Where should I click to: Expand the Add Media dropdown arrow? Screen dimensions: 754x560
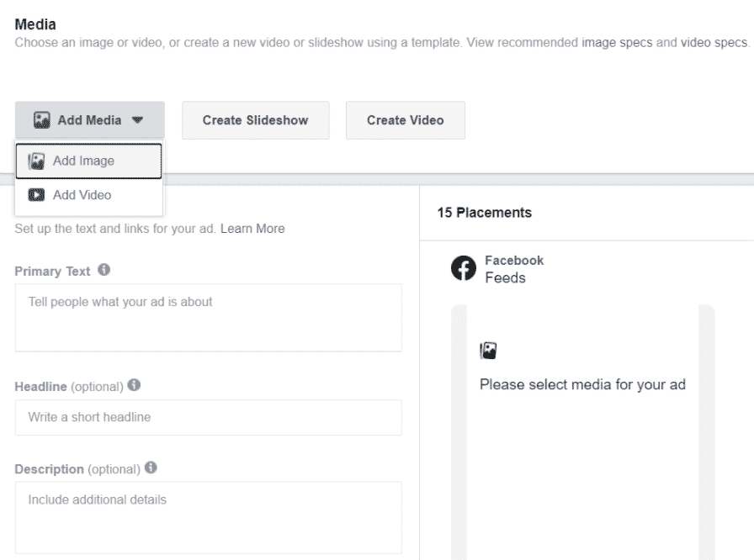click(x=137, y=120)
